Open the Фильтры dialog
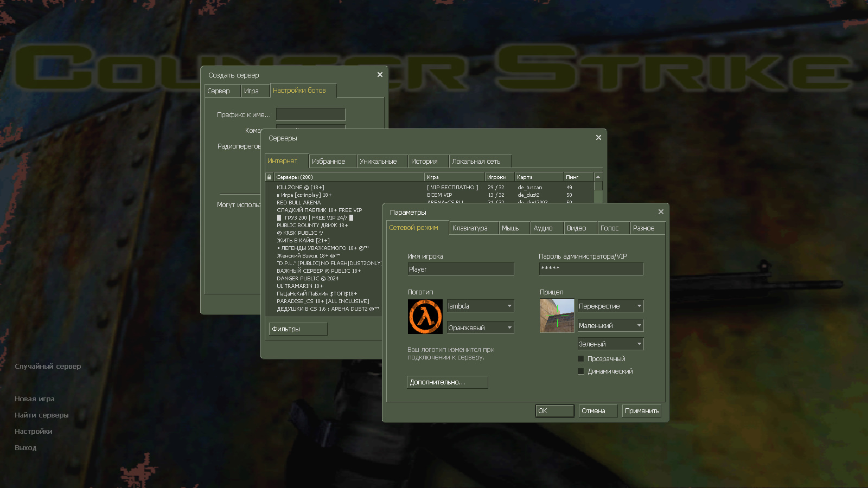Screen dimensions: 868x488 (x=297, y=329)
